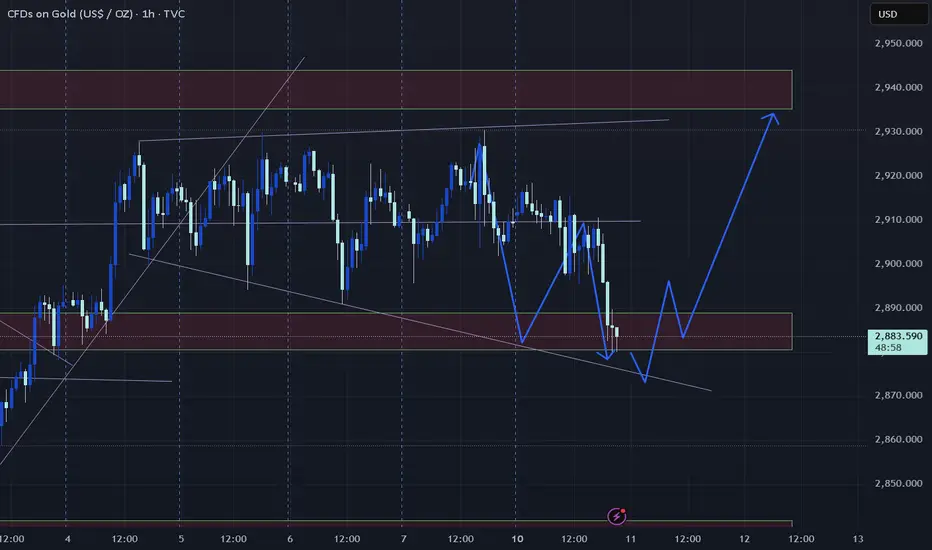Screen dimensions: 932x550
Task: Click the 2,940.000 price axis label
Action: (x=898, y=87)
